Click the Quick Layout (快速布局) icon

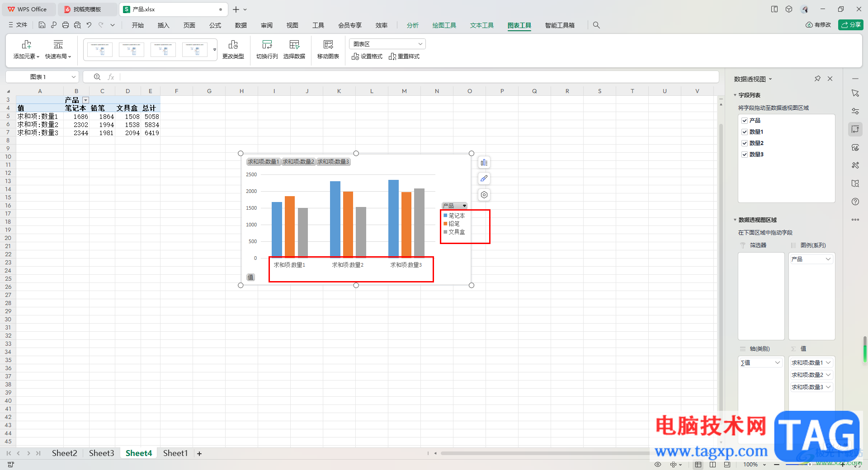click(x=58, y=44)
